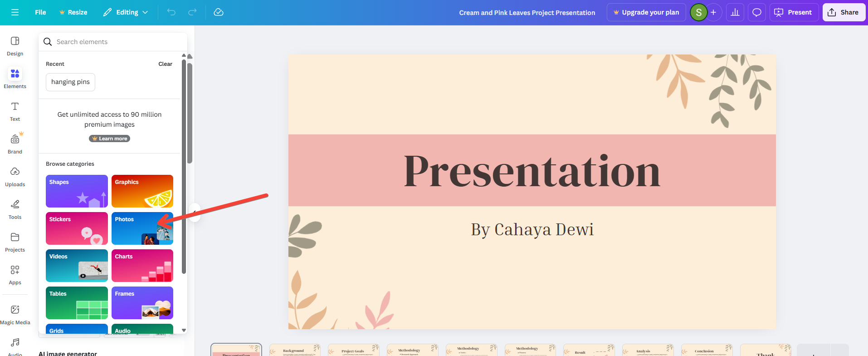Open the Text side panel
The image size is (868, 356).
tap(15, 112)
